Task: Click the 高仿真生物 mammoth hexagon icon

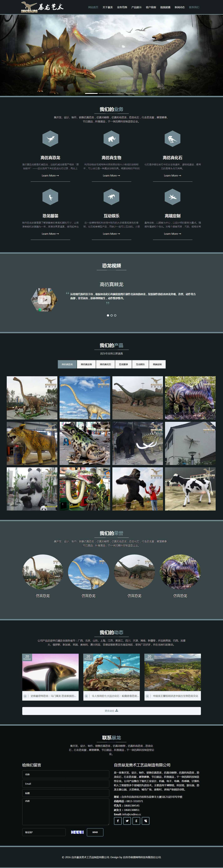Action: point(111,138)
